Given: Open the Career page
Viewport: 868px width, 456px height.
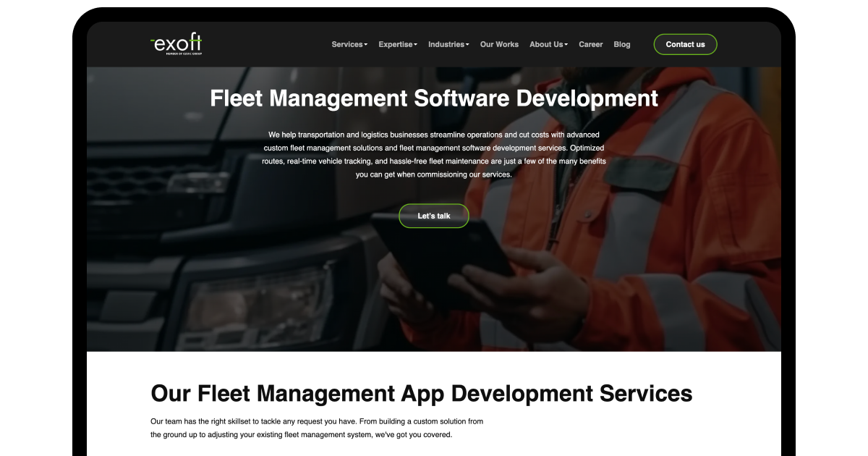Looking at the screenshot, I should 590,44.
